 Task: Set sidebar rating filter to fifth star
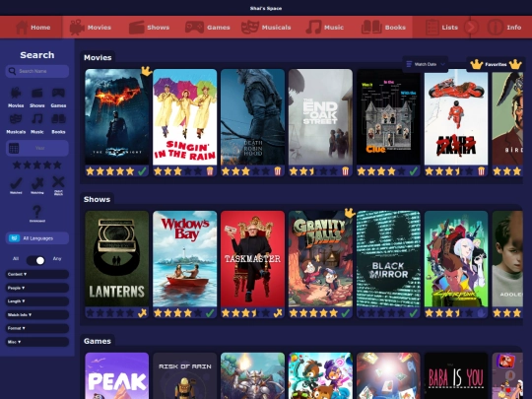click(57, 166)
